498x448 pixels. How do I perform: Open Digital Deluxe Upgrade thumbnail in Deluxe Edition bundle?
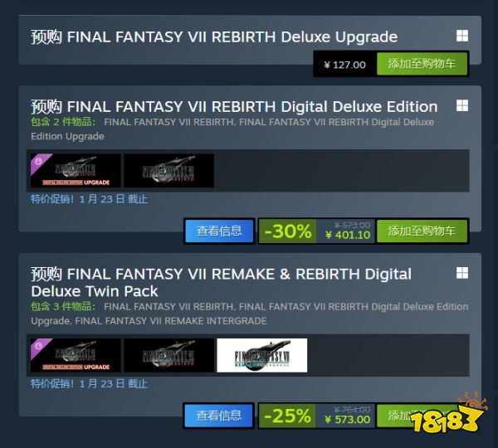76,171
